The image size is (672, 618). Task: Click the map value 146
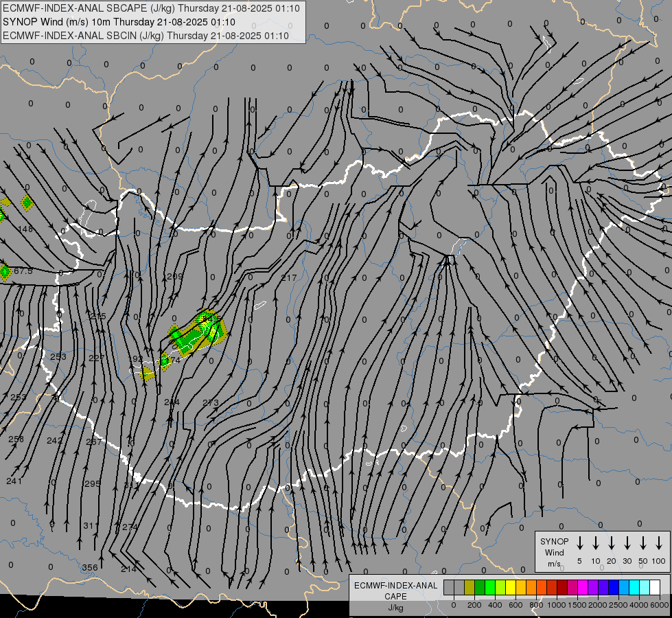tap(25, 229)
